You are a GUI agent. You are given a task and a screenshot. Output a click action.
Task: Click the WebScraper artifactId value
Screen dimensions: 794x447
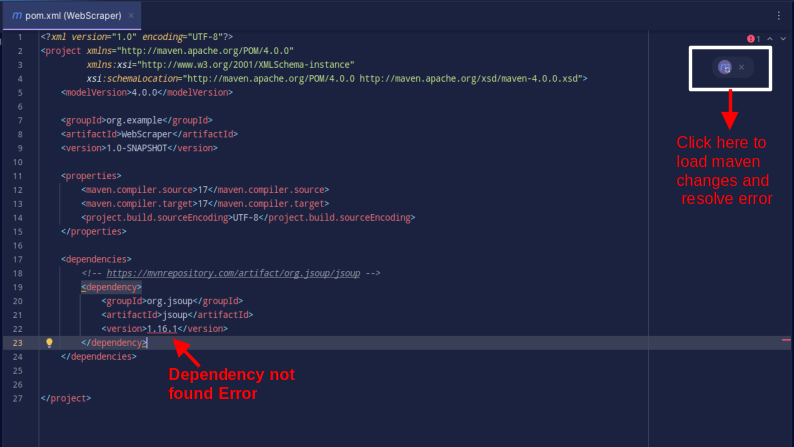147,134
